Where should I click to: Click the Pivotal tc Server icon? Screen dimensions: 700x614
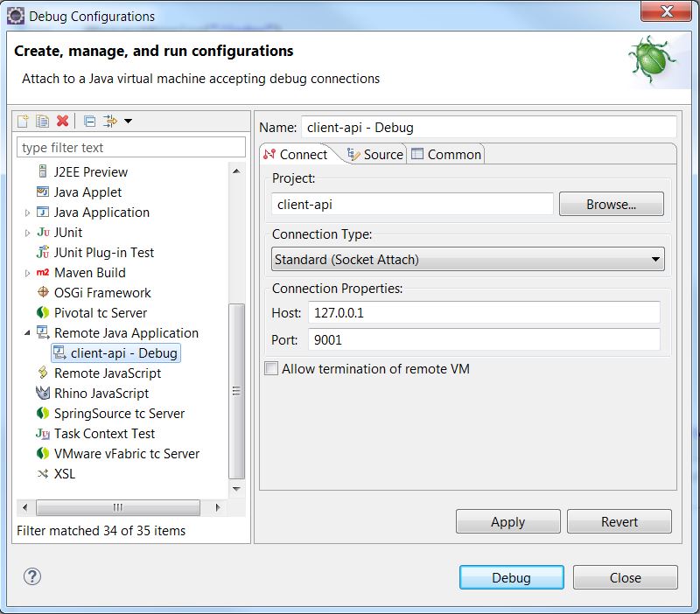click(x=43, y=312)
